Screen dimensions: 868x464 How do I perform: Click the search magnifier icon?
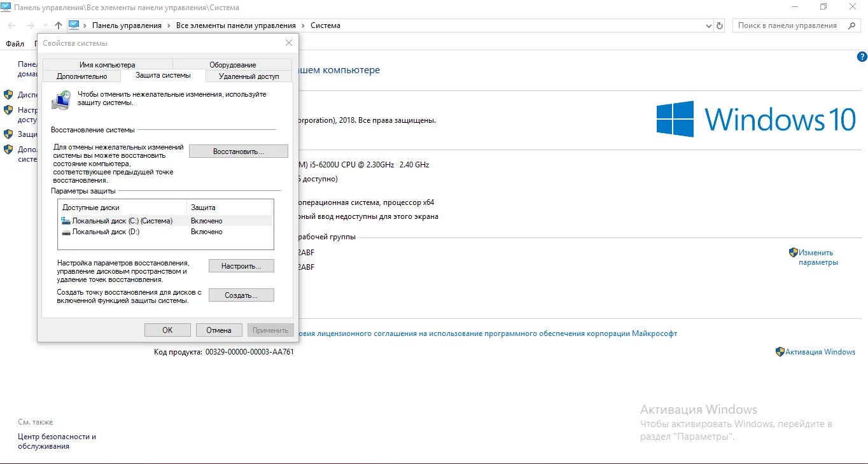click(x=851, y=25)
